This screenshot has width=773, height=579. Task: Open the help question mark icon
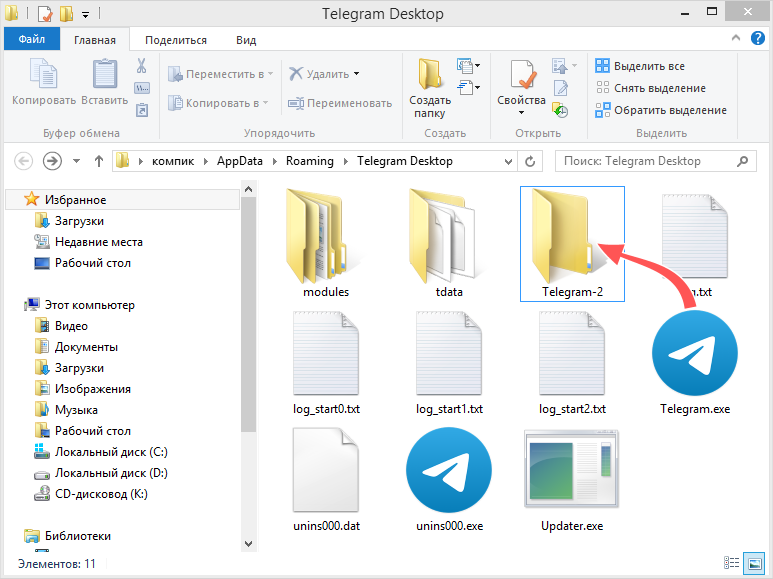pos(757,38)
